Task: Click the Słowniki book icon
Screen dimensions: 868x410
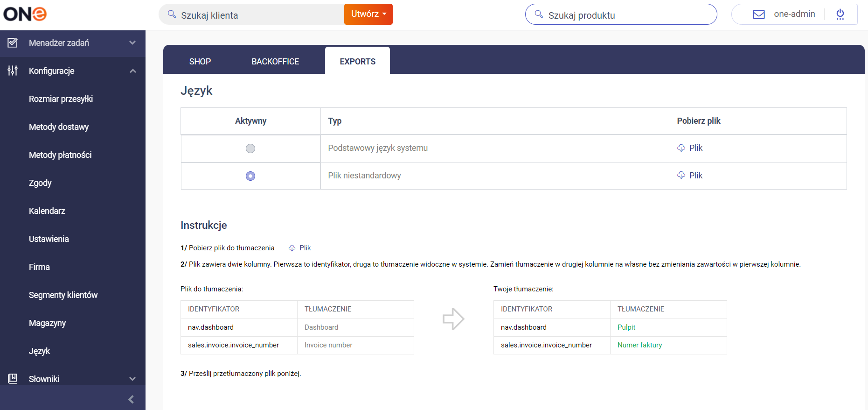Action: pyautogui.click(x=13, y=379)
